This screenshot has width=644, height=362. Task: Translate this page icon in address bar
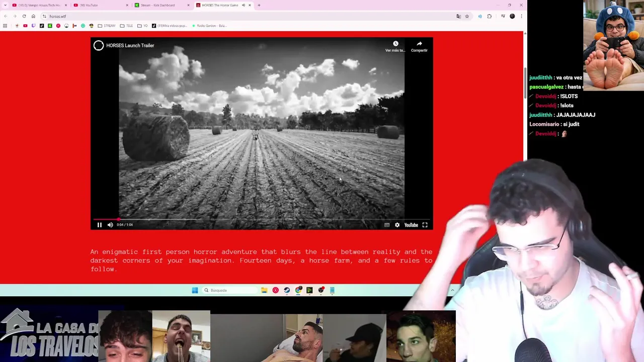pyautogui.click(x=458, y=16)
